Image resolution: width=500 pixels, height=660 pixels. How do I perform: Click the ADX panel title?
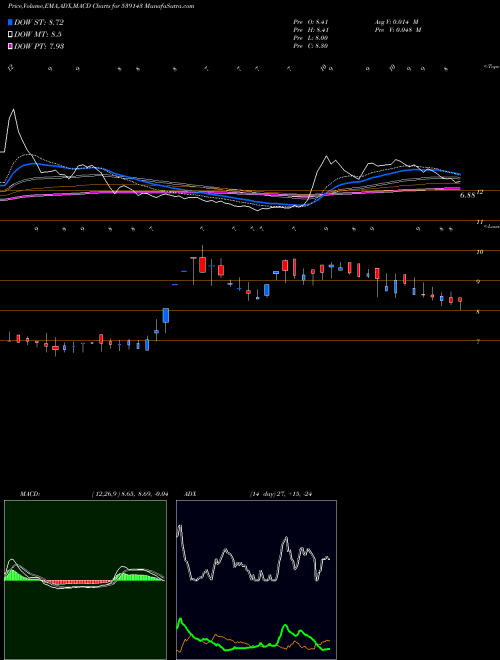tap(191, 494)
